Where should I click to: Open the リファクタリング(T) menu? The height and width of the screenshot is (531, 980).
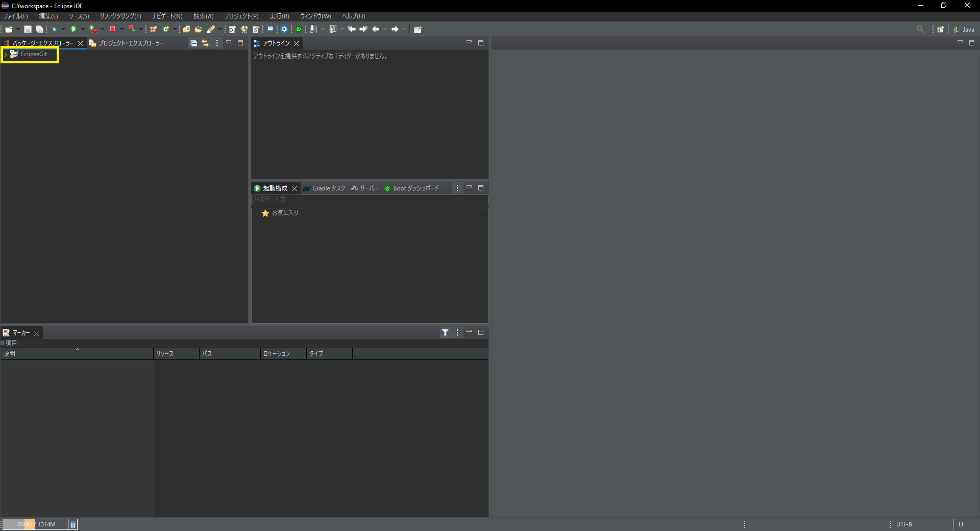[x=120, y=16]
